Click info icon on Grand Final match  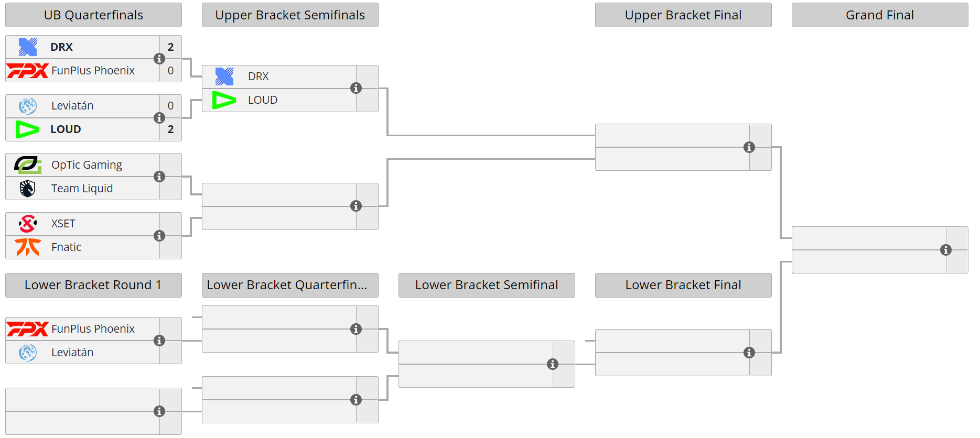point(946,250)
